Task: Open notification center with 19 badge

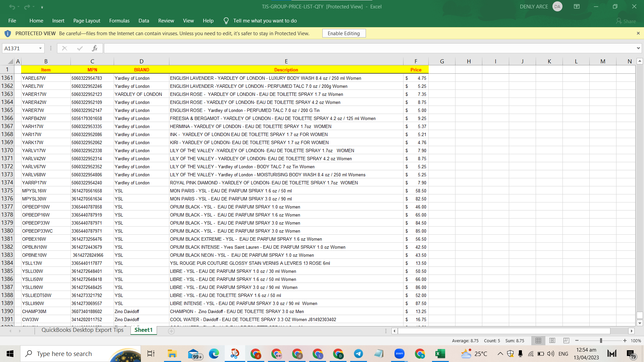Action: [x=631, y=354]
